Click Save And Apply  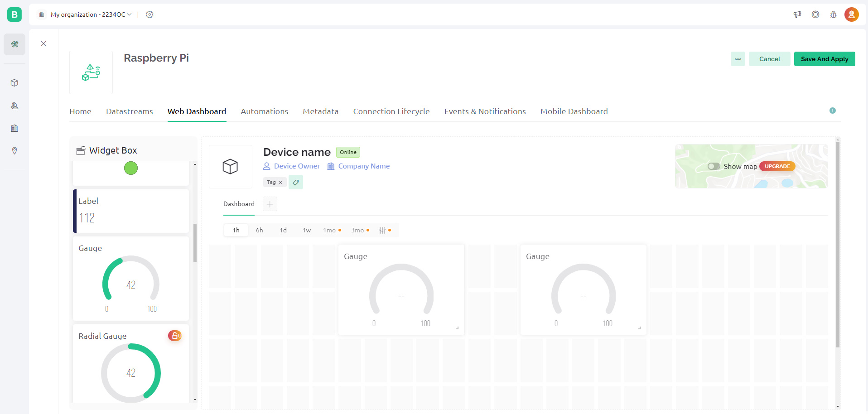(x=825, y=59)
